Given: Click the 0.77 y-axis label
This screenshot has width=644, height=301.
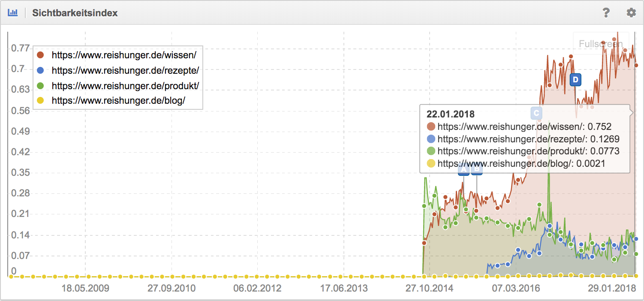Looking at the screenshot, I should click(x=21, y=48).
